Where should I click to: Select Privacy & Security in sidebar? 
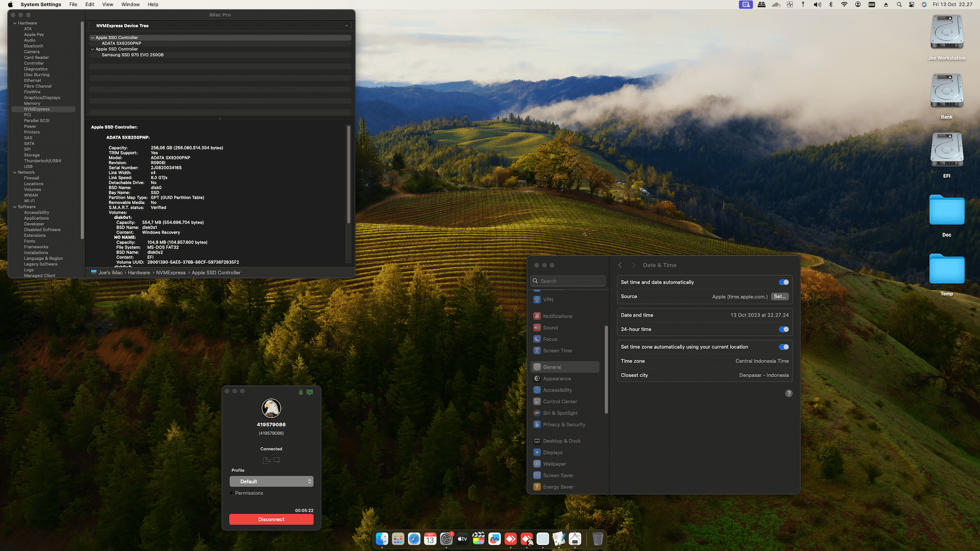coord(563,424)
